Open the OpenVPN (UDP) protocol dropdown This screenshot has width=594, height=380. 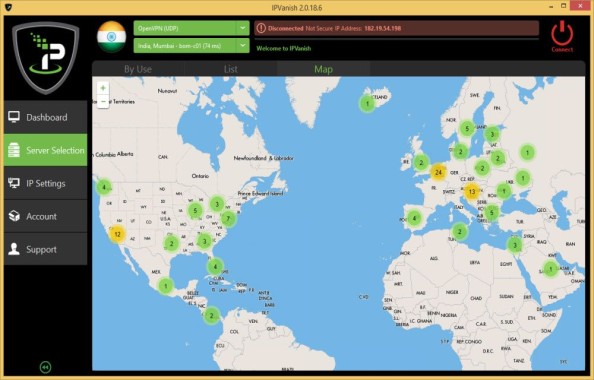coord(191,28)
